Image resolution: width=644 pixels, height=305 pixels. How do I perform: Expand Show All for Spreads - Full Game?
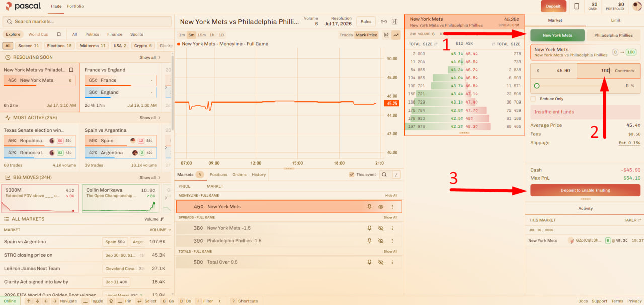point(390,218)
